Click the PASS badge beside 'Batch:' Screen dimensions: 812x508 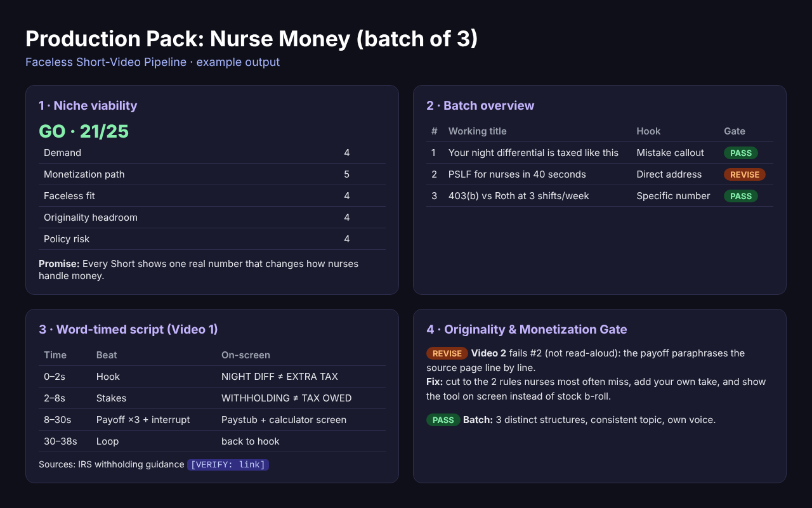point(443,420)
